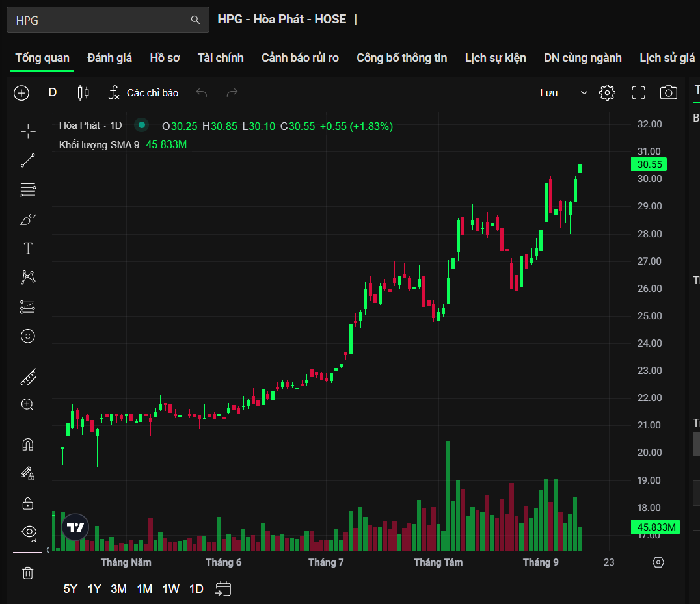The image size is (700, 604).
Task: Set range to 1D
Action: pos(196,589)
